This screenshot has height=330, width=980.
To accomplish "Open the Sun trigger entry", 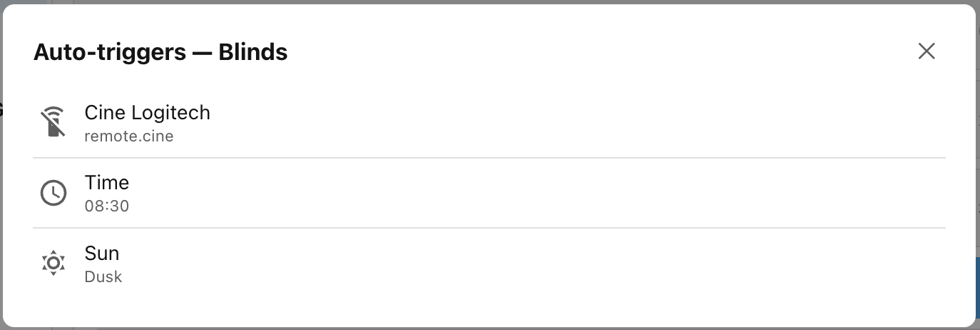I will [489, 264].
